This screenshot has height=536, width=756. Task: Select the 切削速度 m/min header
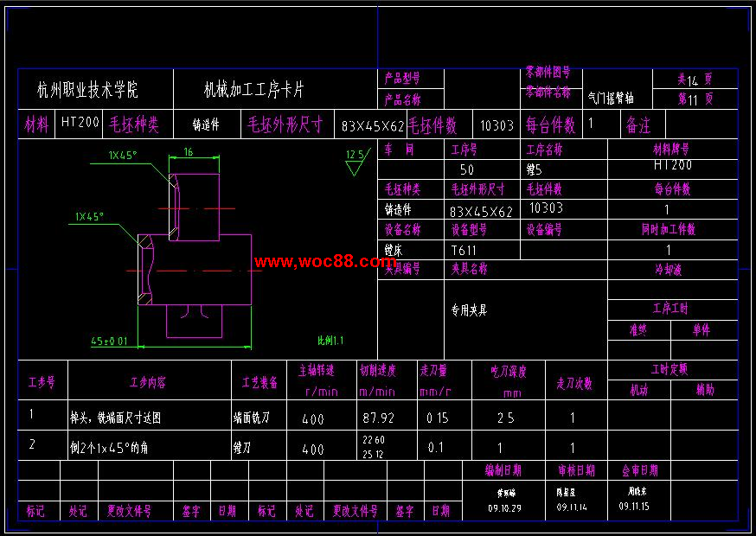click(x=378, y=380)
